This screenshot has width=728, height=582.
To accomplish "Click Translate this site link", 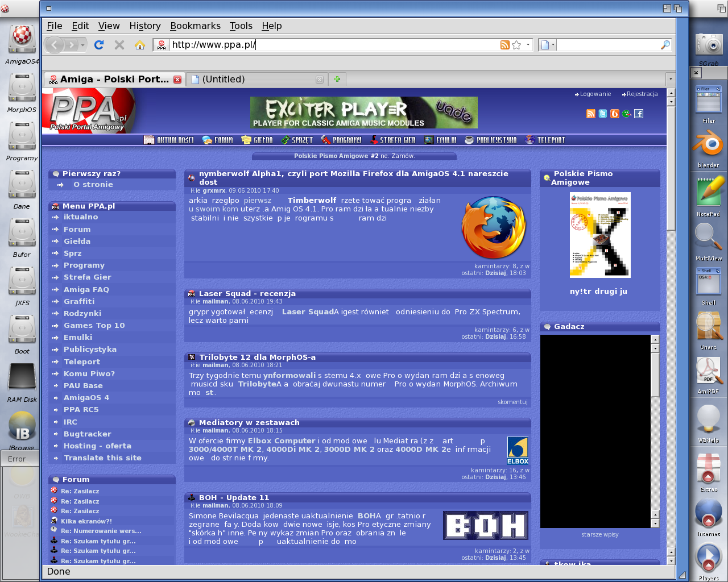I will pos(102,458).
